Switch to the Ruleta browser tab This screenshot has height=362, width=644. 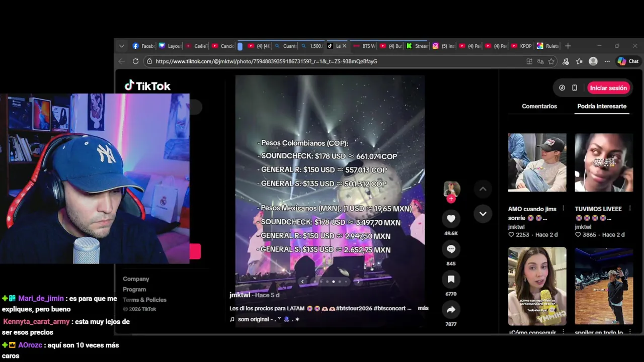click(547, 46)
